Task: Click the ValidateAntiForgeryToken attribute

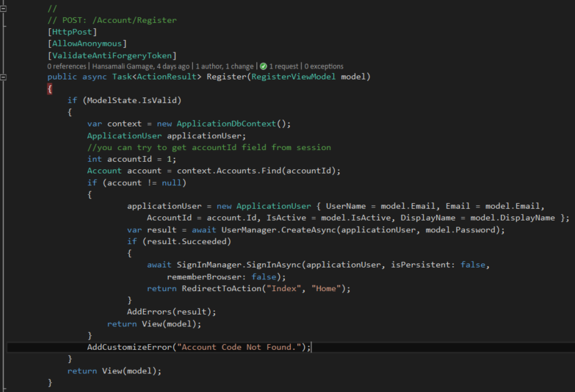Action: tap(112, 56)
